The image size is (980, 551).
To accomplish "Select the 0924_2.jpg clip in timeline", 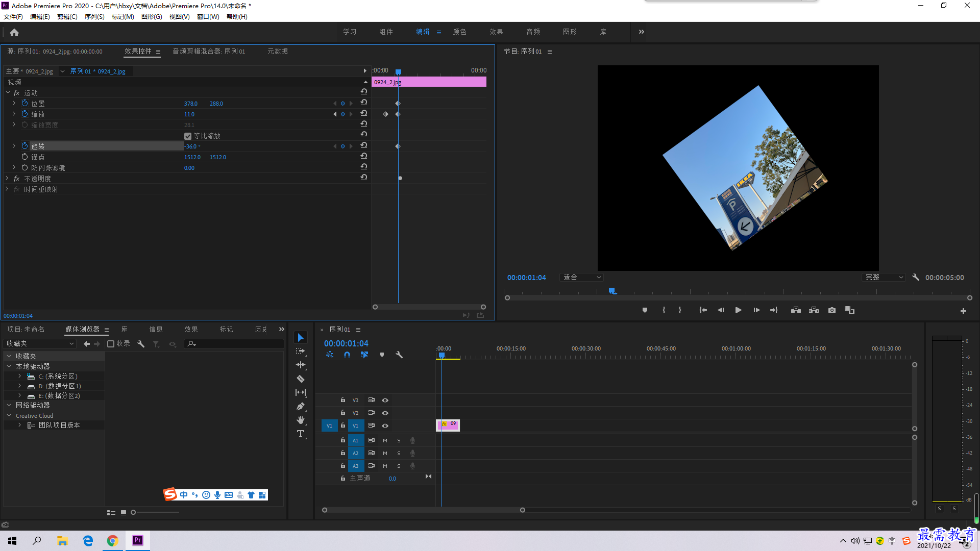I will (x=448, y=425).
